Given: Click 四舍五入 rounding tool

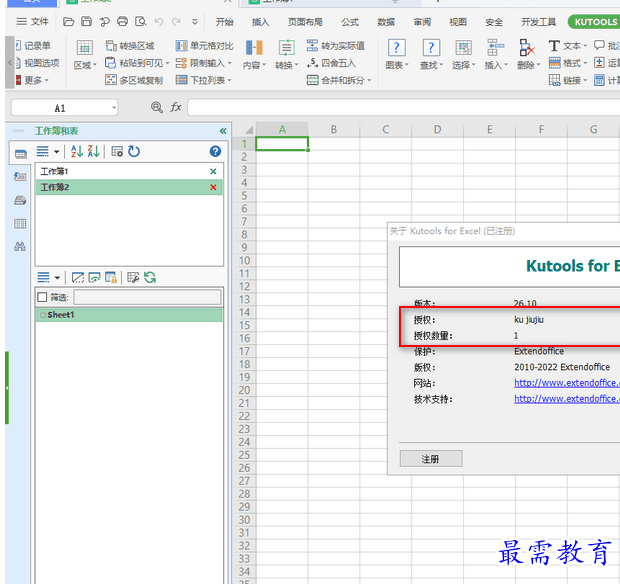Looking at the screenshot, I should (x=331, y=63).
